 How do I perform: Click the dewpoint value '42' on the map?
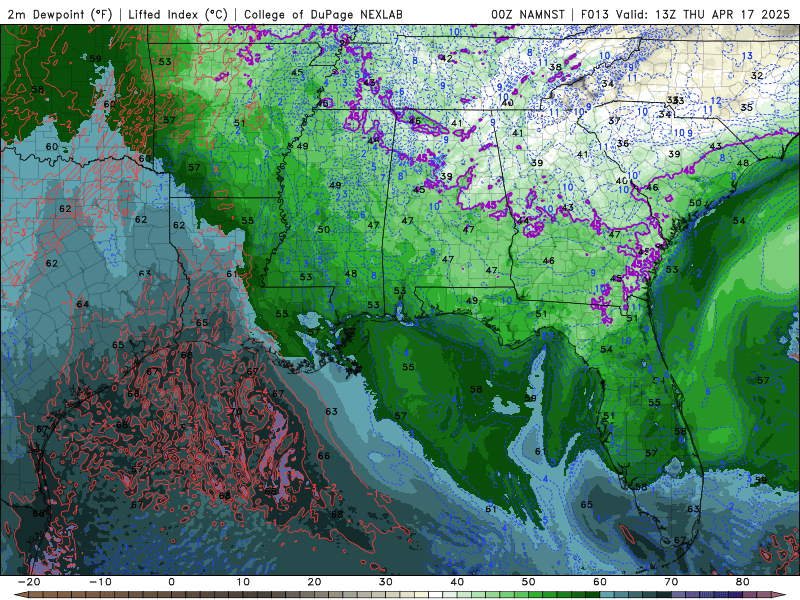446,59
